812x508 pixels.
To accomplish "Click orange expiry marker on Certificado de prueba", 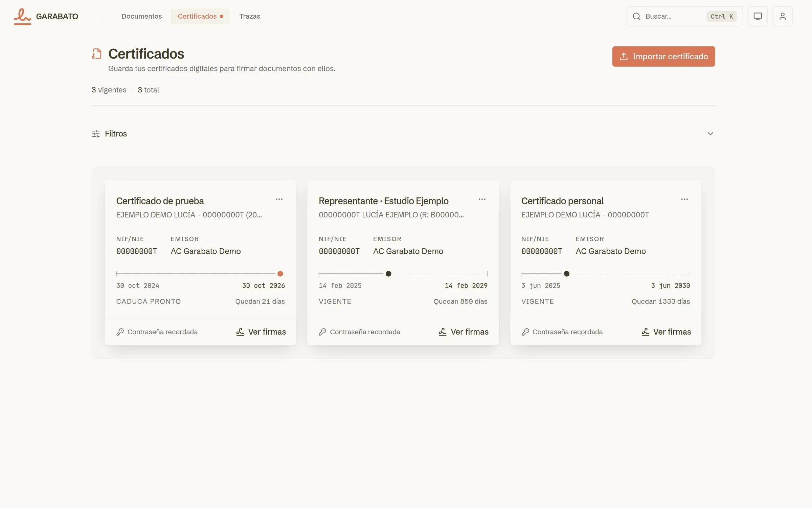I will (x=280, y=274).
